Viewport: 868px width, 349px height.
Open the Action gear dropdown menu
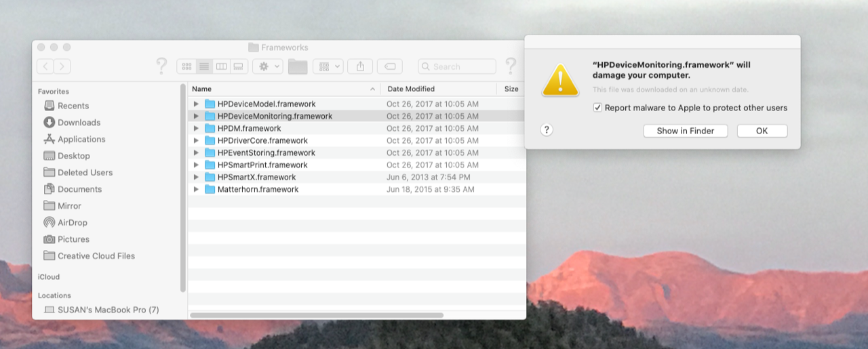(268, 66)
